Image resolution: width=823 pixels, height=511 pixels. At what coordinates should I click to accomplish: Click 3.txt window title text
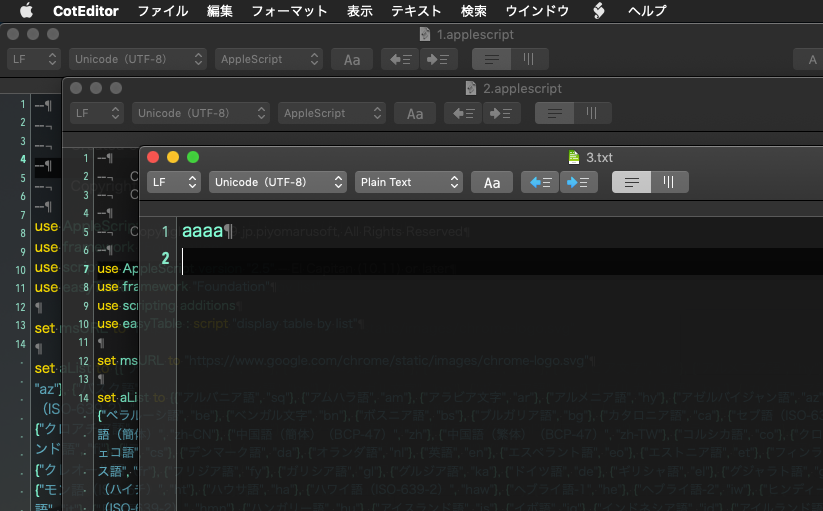599,157
